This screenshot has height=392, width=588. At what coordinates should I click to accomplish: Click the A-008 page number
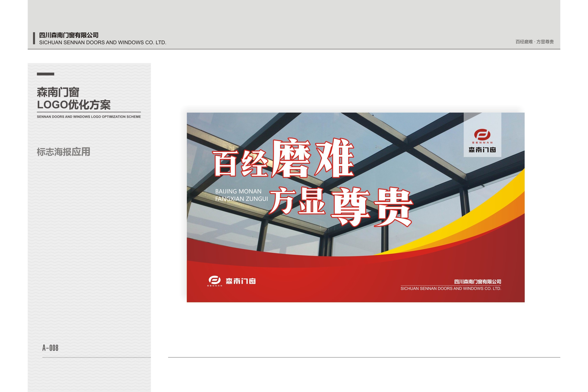click(x=50, y=348)
